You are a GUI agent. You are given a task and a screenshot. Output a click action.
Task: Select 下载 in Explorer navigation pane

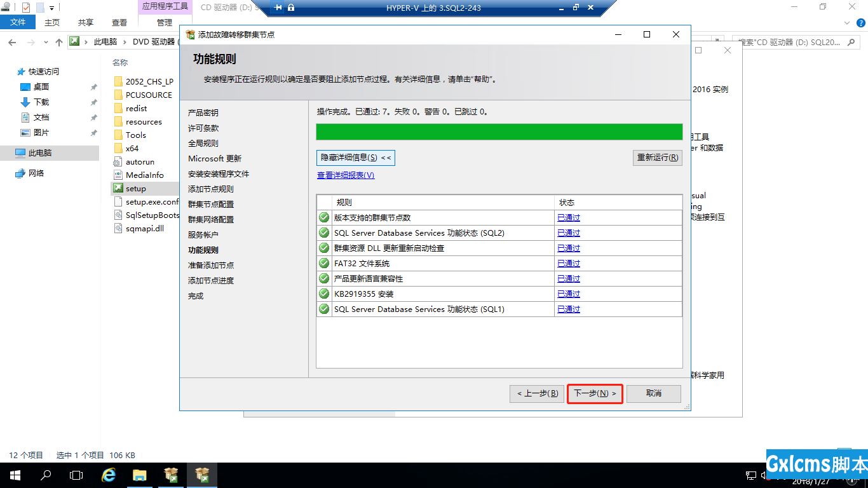tap(41, 102)
